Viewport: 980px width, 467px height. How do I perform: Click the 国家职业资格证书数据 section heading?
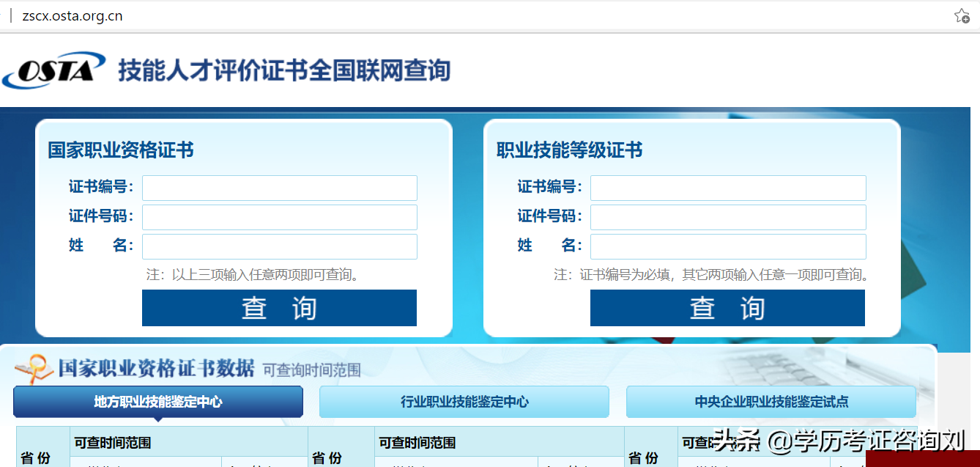pyautogui.click(x=157, y=368)
